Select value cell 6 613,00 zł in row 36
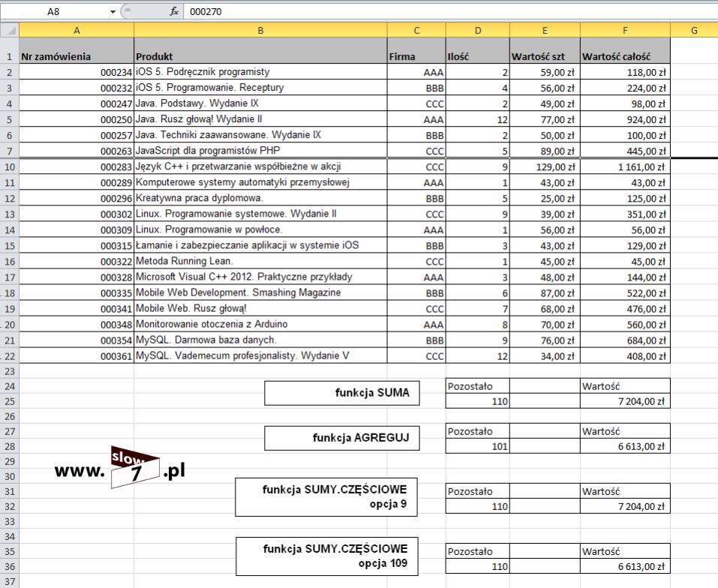The width and height of the screenshot is (718, 588). tap(625, 566)
